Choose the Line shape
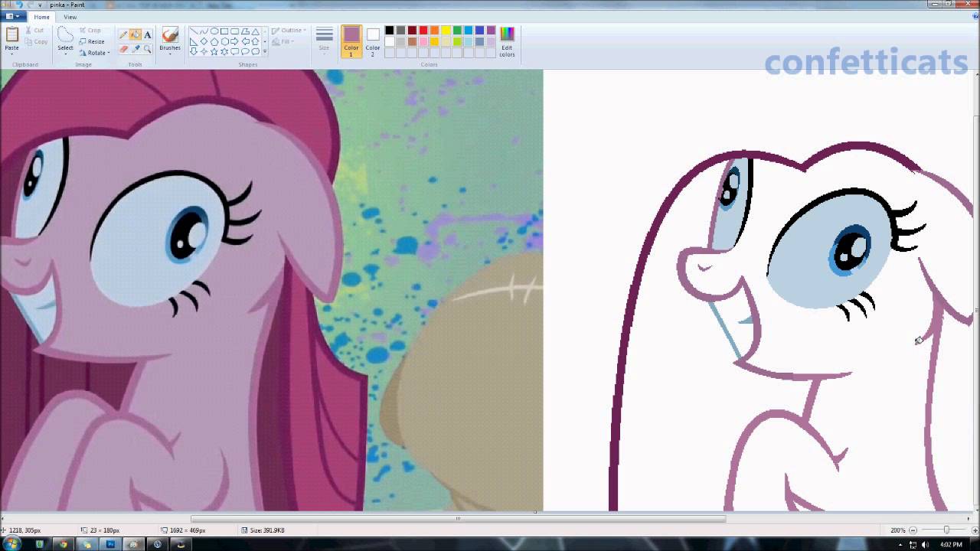 [194, 31]
